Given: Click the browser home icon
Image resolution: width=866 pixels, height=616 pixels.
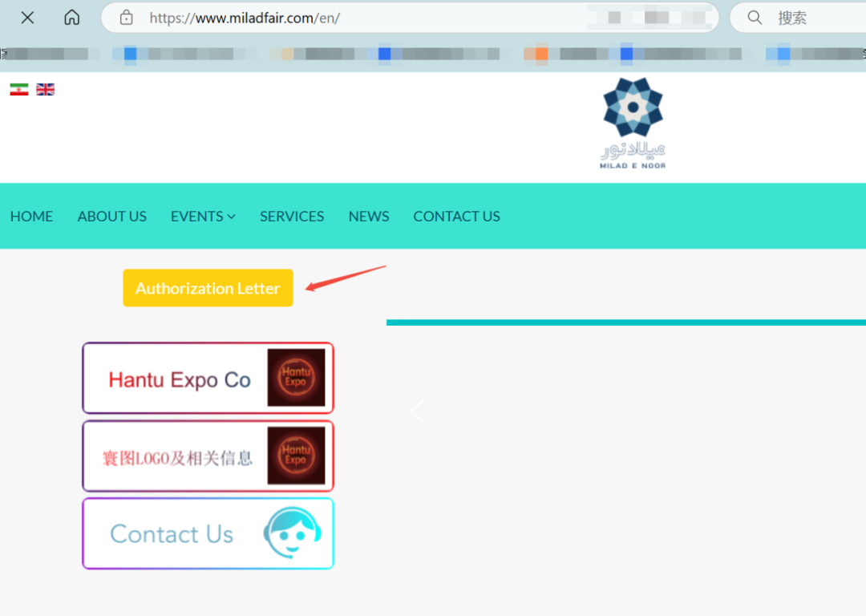Looking at the screenshot, I should (x=71, y=17).
